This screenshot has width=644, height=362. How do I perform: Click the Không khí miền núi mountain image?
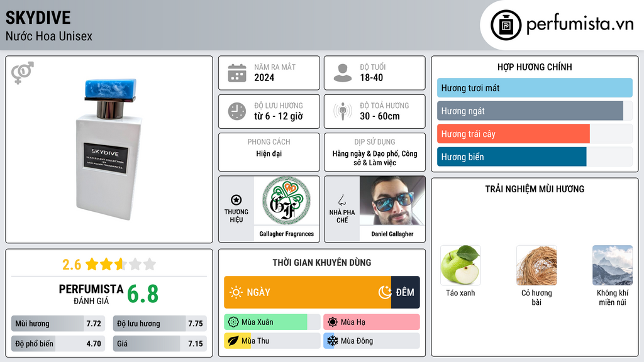coord(613,265)
